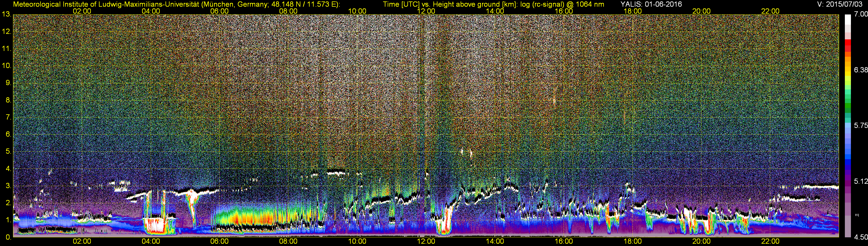Click the '12:00' label on the top time axis

(x=426, y=11)
